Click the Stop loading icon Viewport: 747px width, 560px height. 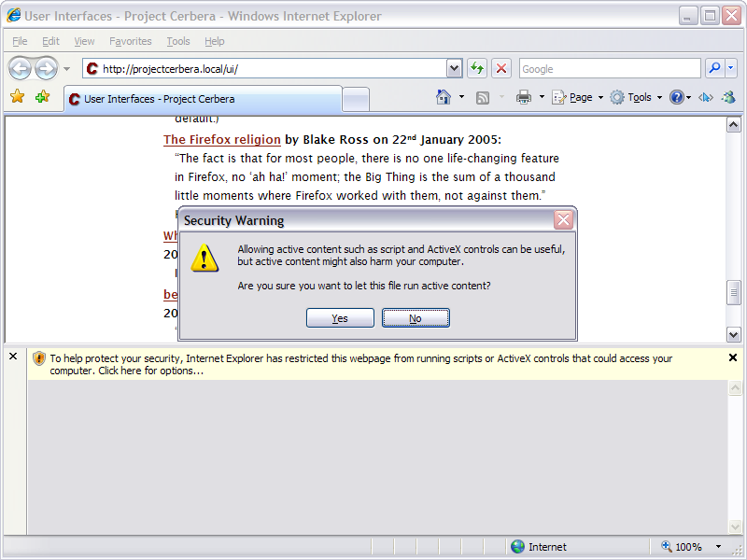click(501, 68)
